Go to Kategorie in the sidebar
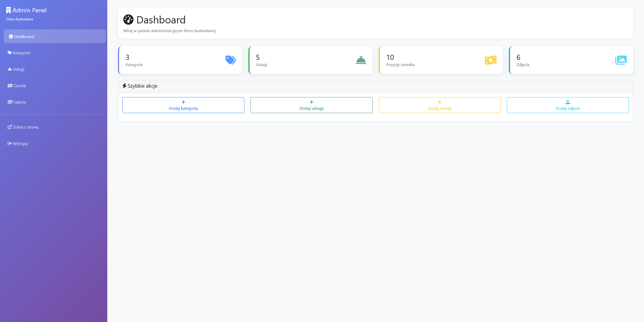This screenshot has height=322, width=644. [22, 53]
